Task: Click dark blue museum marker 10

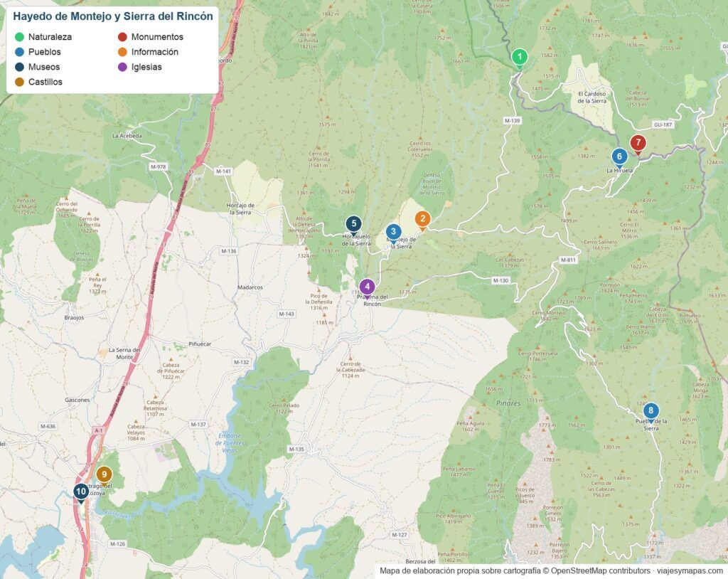Action: tap(81, 492)
